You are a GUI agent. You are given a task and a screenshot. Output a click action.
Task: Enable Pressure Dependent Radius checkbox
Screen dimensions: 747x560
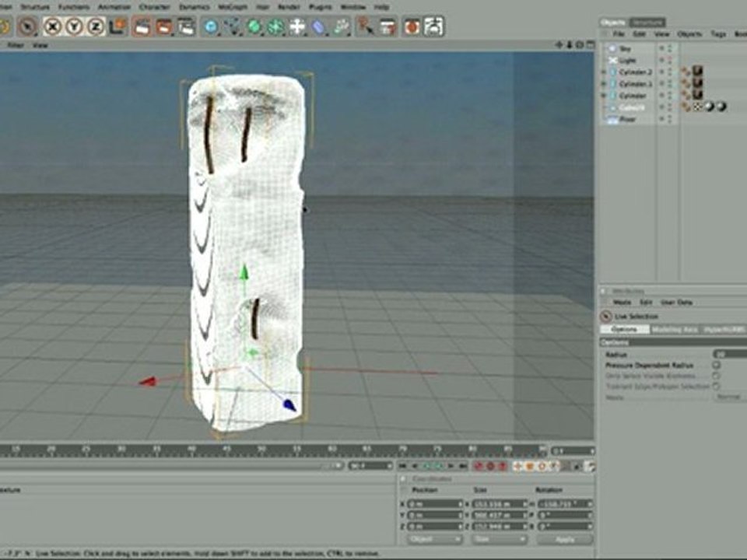pos(716,366)
